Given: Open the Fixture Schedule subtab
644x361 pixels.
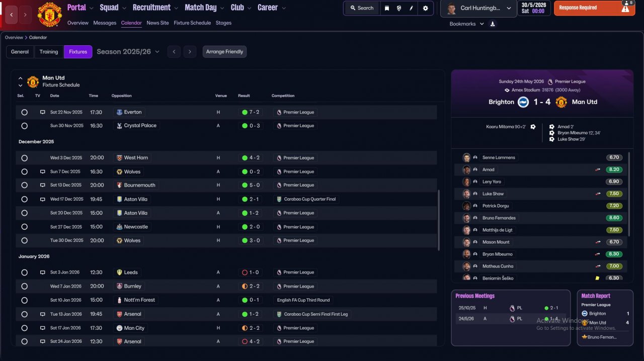Looking at the screenshot, I should coord(193,23).
